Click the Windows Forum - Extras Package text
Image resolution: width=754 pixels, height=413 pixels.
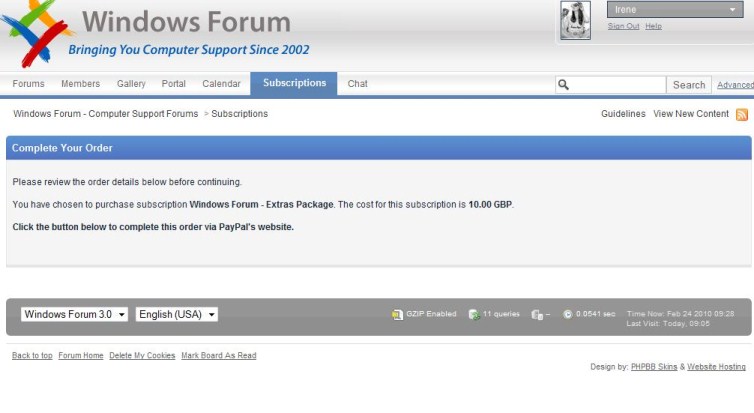(x=262, y=204)
